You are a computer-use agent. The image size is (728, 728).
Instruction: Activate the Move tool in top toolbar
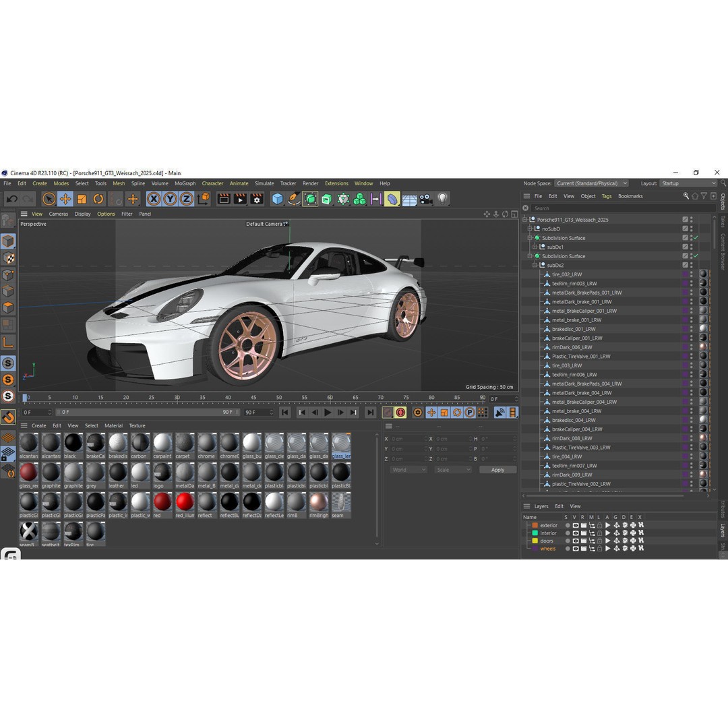point(65,199)
